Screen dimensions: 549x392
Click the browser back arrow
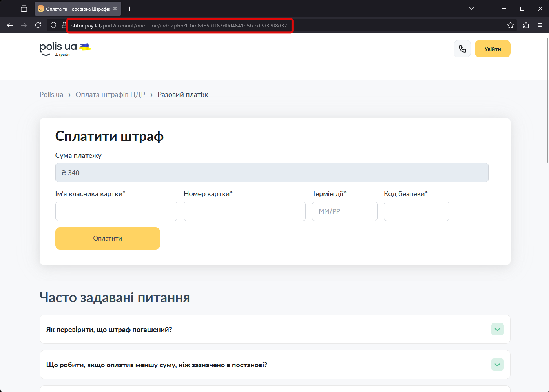(10, 25)
